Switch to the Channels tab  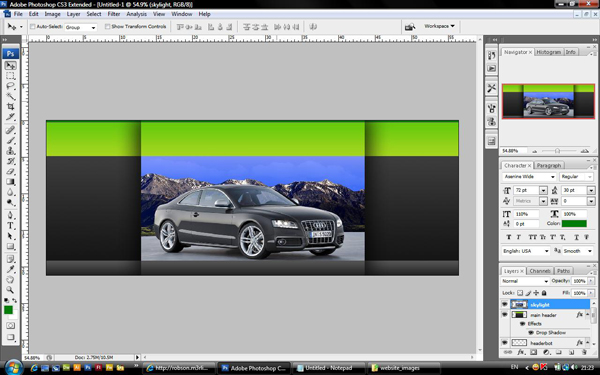[x=540, y=271]
